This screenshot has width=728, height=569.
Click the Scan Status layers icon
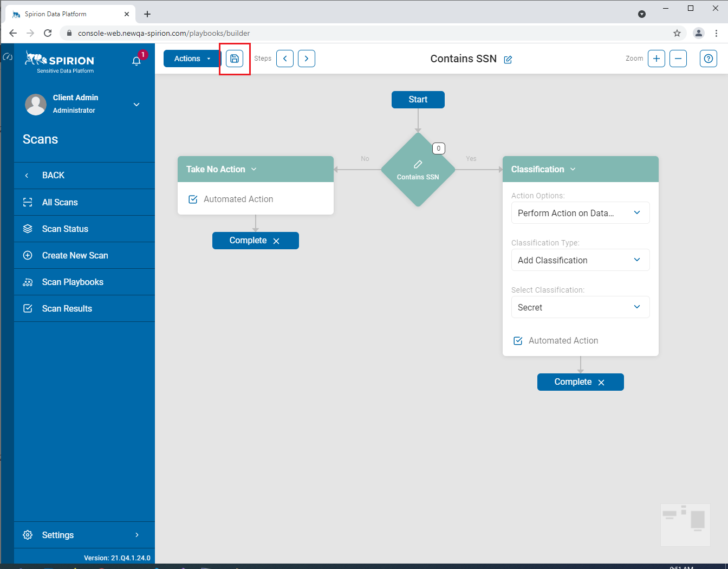point(28,229)
